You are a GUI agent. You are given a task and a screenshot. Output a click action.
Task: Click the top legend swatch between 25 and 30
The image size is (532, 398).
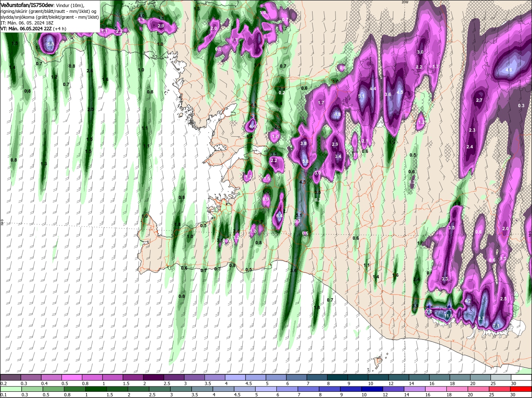pyautogui.click(x=501, y=377)
